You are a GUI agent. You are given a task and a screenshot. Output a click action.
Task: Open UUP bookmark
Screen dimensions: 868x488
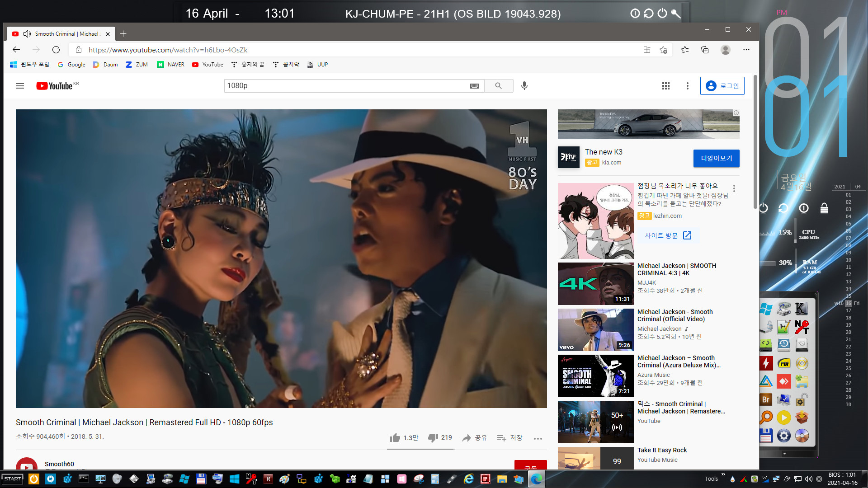317,65
